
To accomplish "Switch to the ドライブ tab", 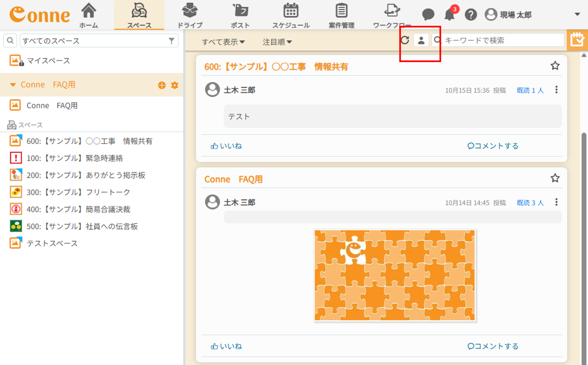I will click(x=190, y=15).
